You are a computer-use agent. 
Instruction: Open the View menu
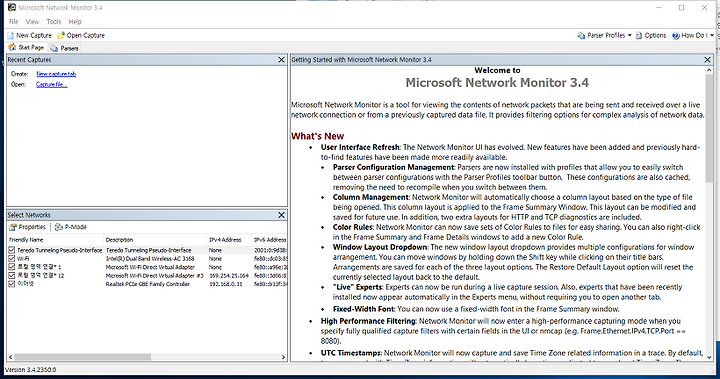click(x=32, y=22)
